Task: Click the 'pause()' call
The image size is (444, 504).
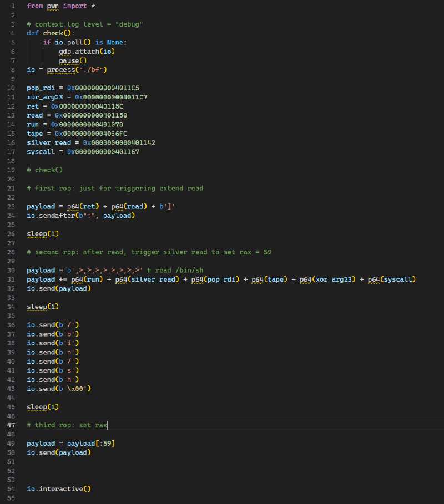Action: (73, 61)
